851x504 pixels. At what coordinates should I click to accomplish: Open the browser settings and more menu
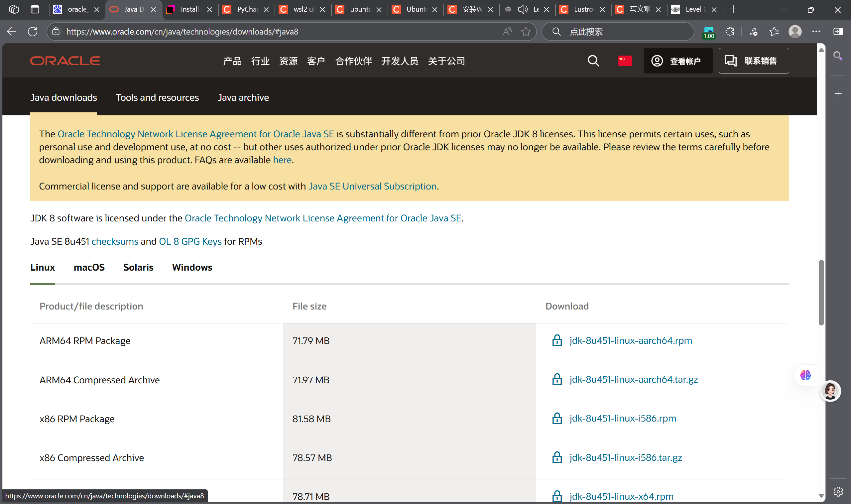click(x=816, y=32)
